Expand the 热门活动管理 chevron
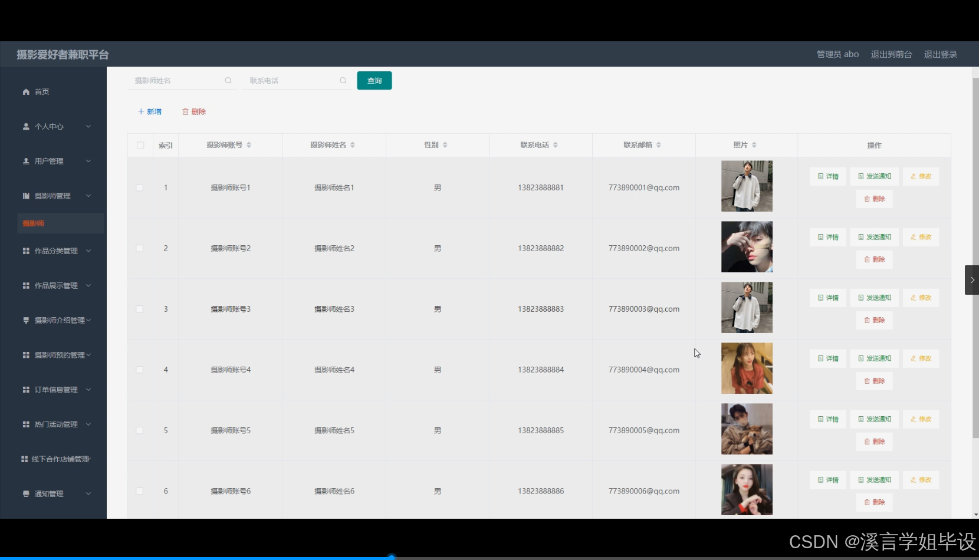 pos(88,424)
